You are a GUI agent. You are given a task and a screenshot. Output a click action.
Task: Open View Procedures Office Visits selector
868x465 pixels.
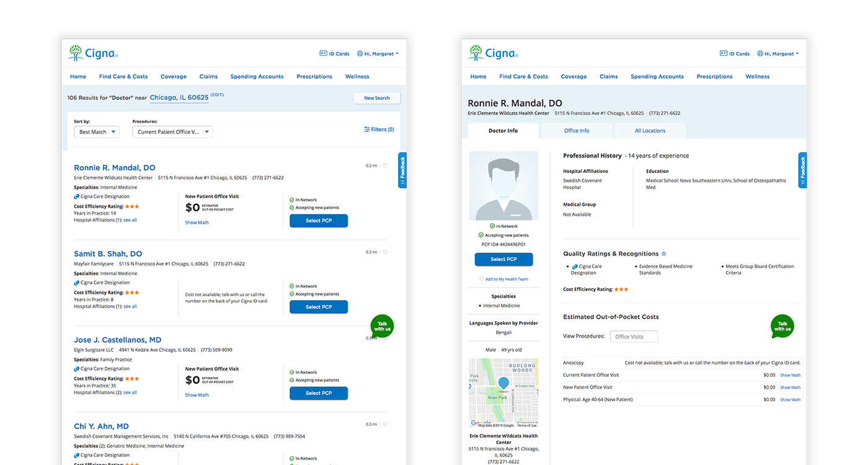pyautogui.click(x=633, y=337)
